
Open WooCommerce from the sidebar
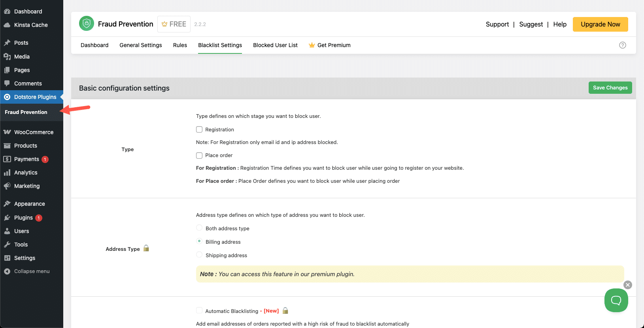pos(34,132)
